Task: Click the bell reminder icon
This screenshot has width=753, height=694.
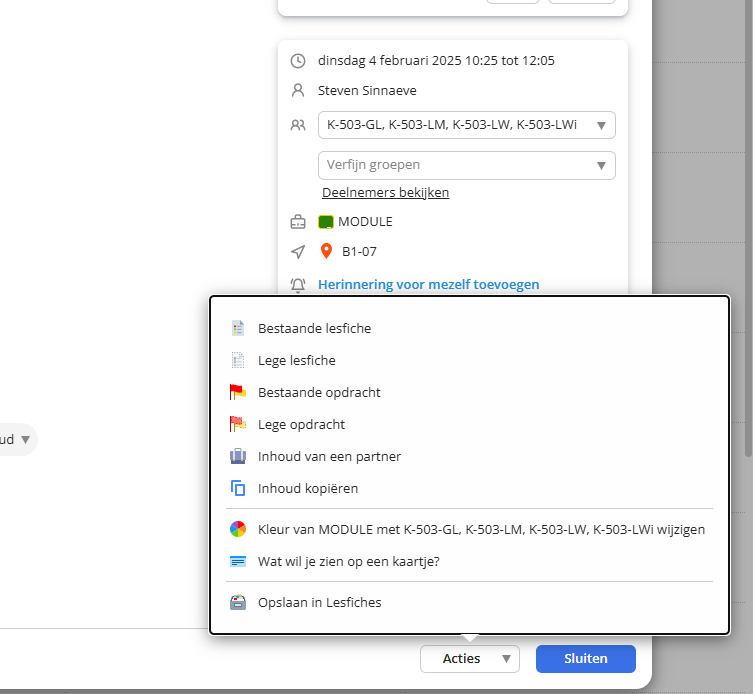Action: [298, 284]
